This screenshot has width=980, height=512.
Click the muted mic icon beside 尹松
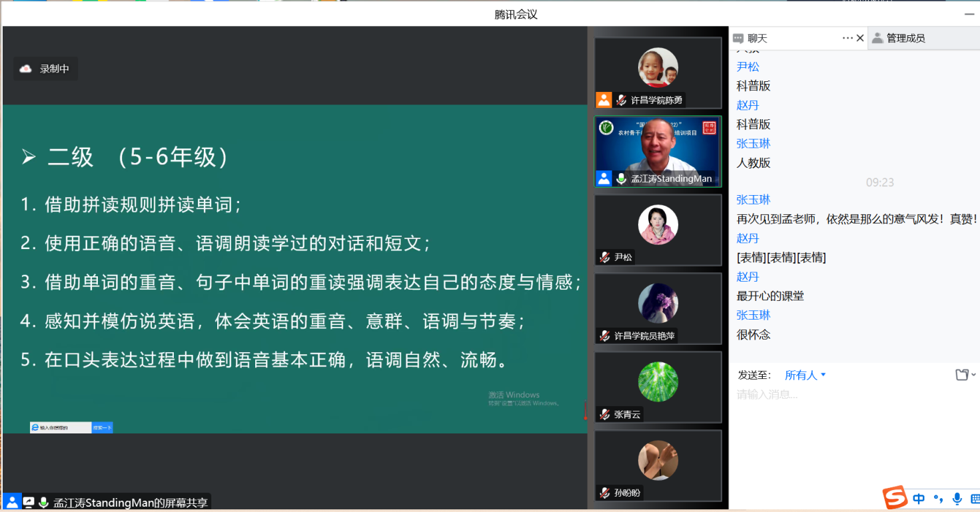pos(605,257)
